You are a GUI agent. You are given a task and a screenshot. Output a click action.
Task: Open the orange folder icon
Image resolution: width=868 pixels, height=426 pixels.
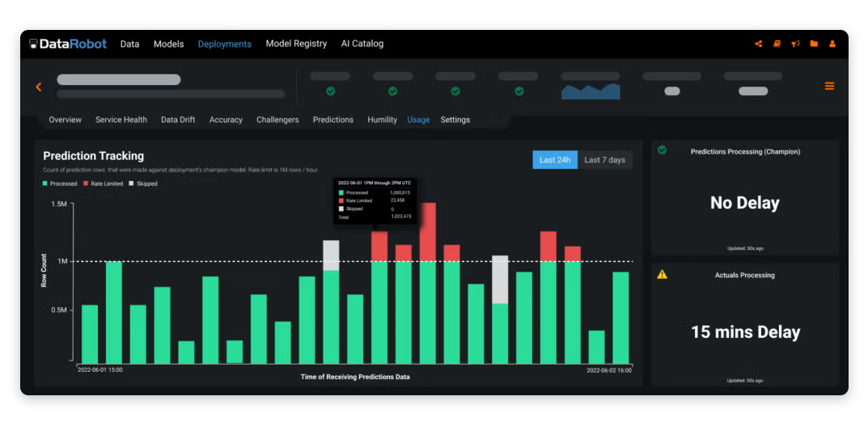tap(814, 44)
